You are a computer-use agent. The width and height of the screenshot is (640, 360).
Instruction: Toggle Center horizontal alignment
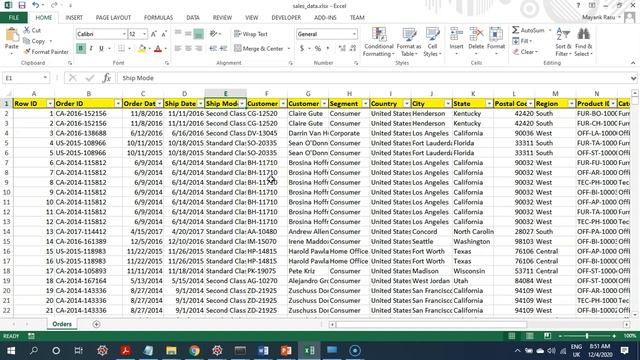[188, 49]
